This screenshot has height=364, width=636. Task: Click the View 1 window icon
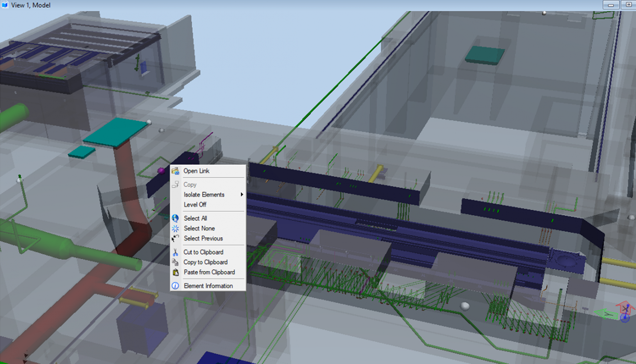5,5
